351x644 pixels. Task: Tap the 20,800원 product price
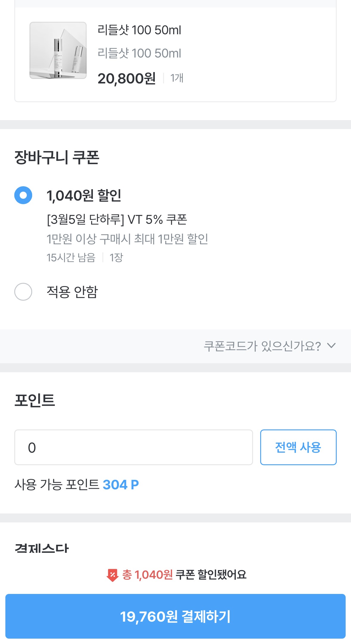(127, 78)
